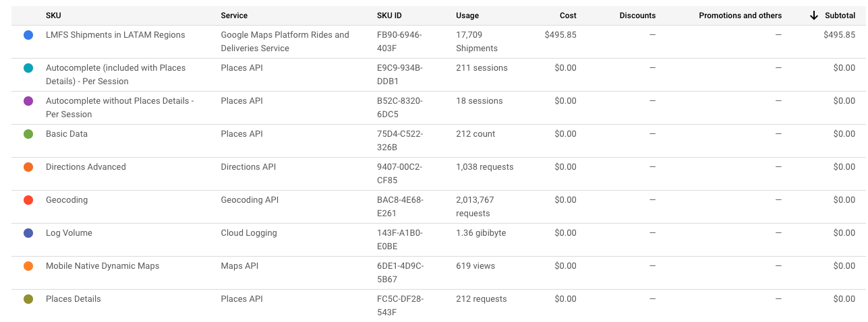Click the Cloud Logging service cell
This screenshot has height=322, width=868.
(x=249, y=233)
